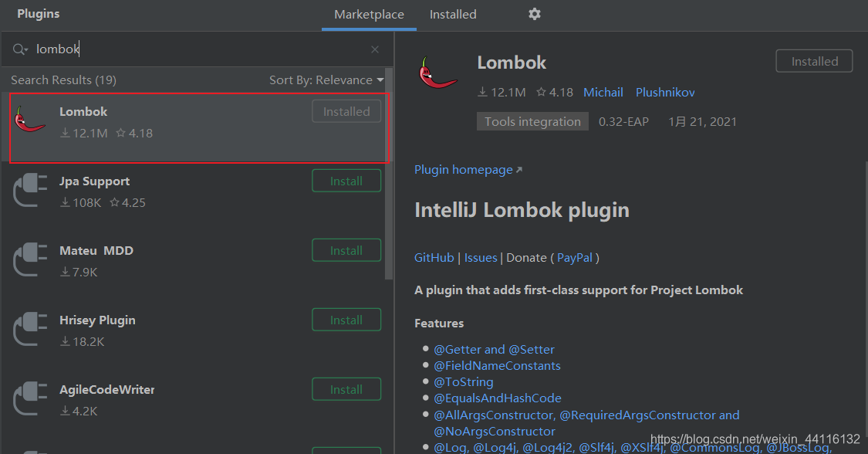
Task: Switch to the Marketplace tab
Action: 369,15
